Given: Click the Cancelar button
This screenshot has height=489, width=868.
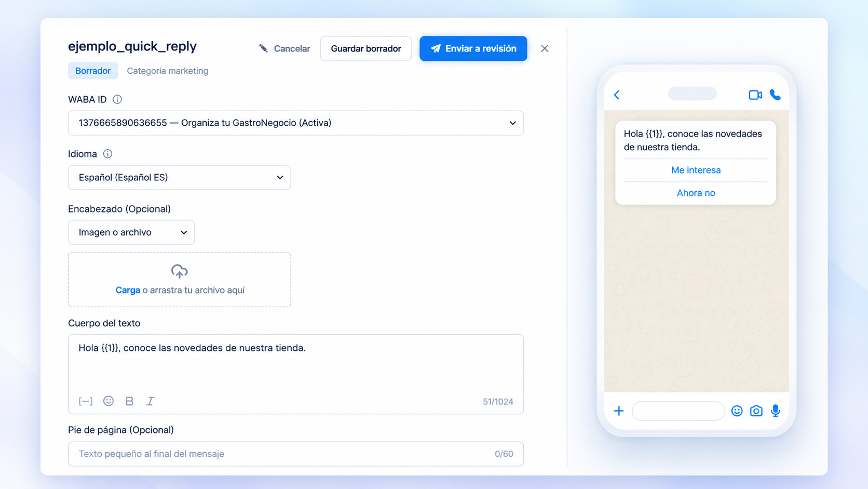Looking at the screenshot, I should tap(284, 48).
